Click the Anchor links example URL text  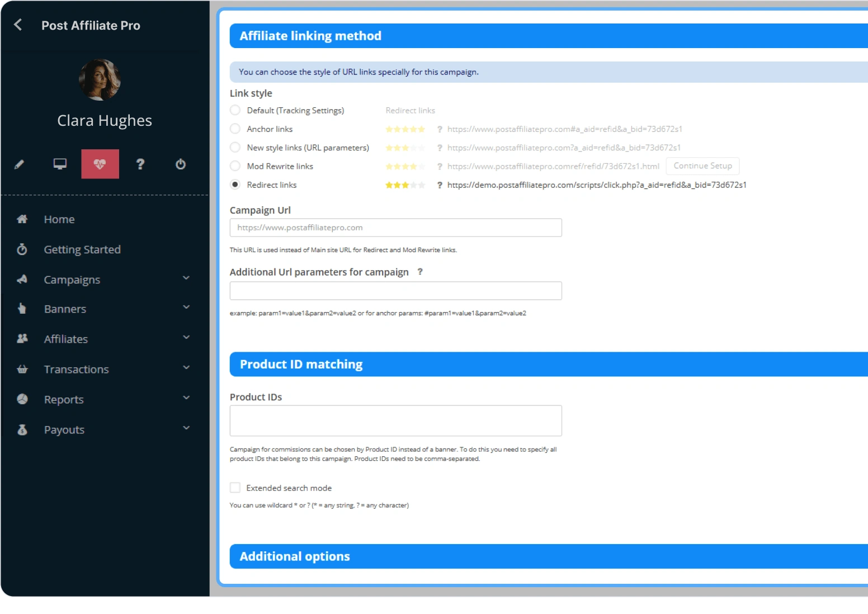pyautogui.click(x=565, y=129)
